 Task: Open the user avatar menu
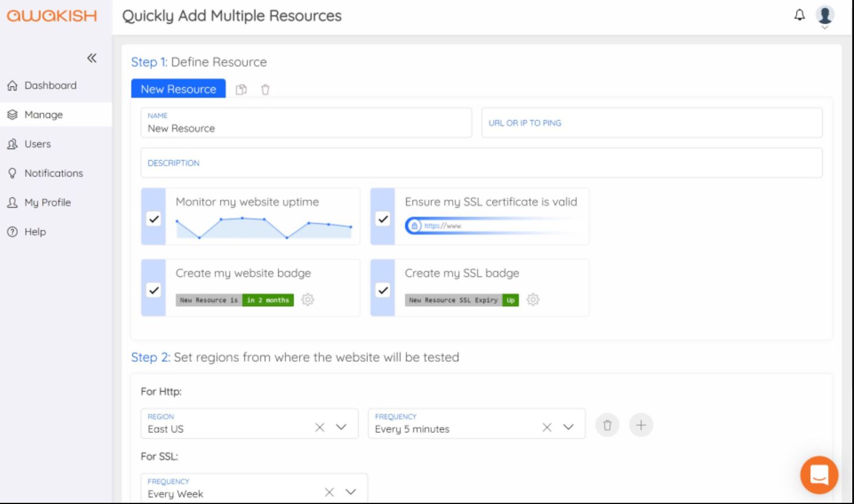tap(824, 16)
